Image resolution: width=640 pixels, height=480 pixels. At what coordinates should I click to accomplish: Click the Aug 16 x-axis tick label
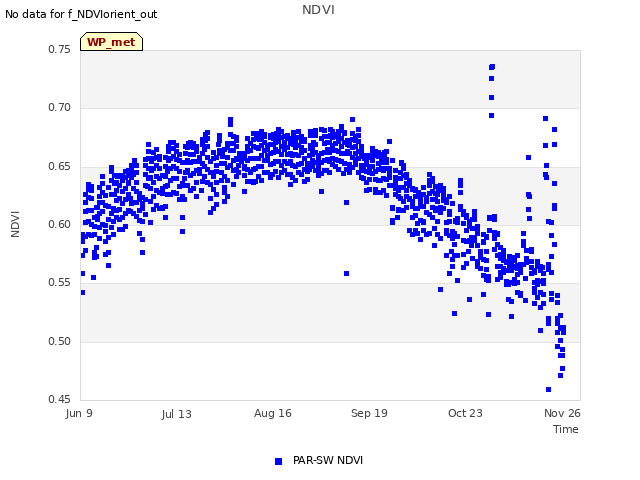coord(273,413)
